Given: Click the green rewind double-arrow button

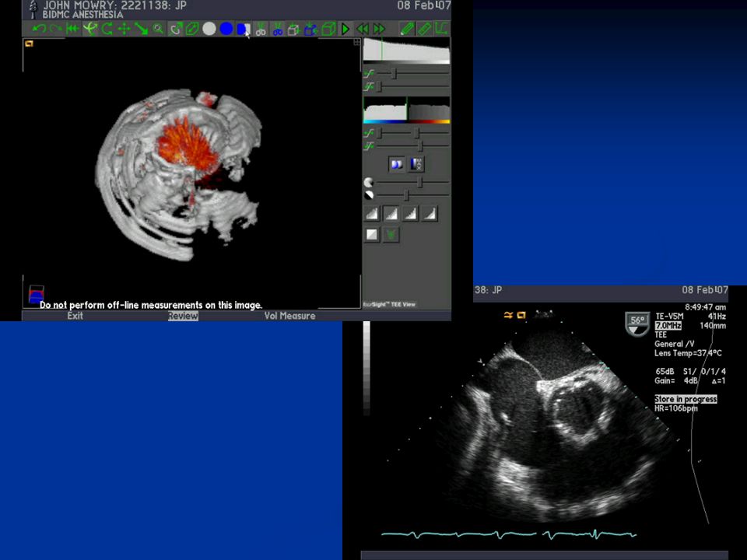Looking at the screenshot, I should pos(363,29).
